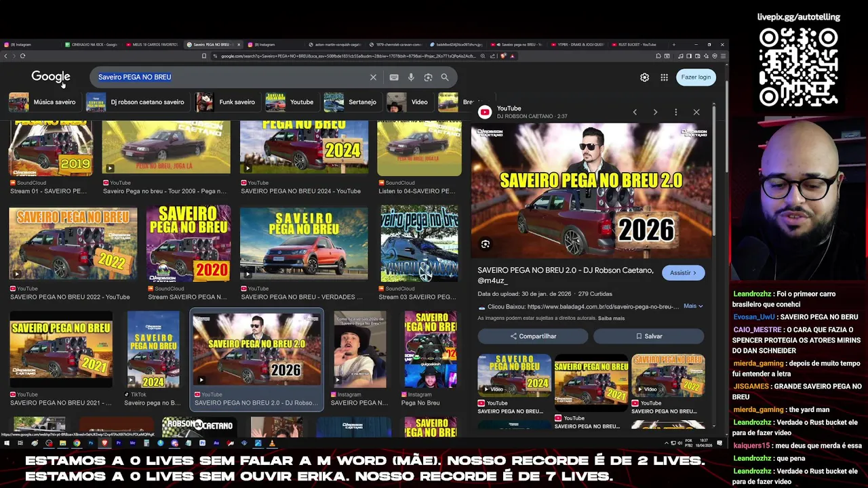Expand description with 'Mais' chevron
The height and width of the screenshot is (488, 868).
coord(693,306)
